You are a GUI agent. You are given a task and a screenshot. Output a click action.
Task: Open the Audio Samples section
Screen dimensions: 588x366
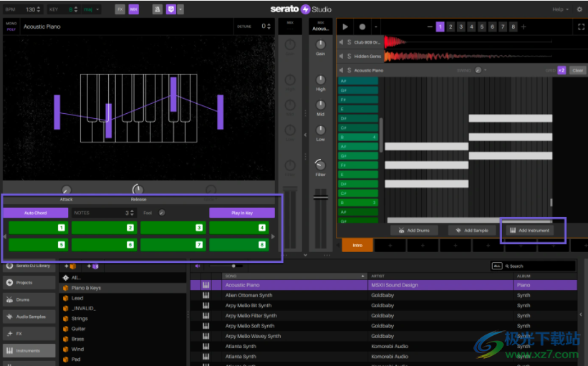coord(29,317)
